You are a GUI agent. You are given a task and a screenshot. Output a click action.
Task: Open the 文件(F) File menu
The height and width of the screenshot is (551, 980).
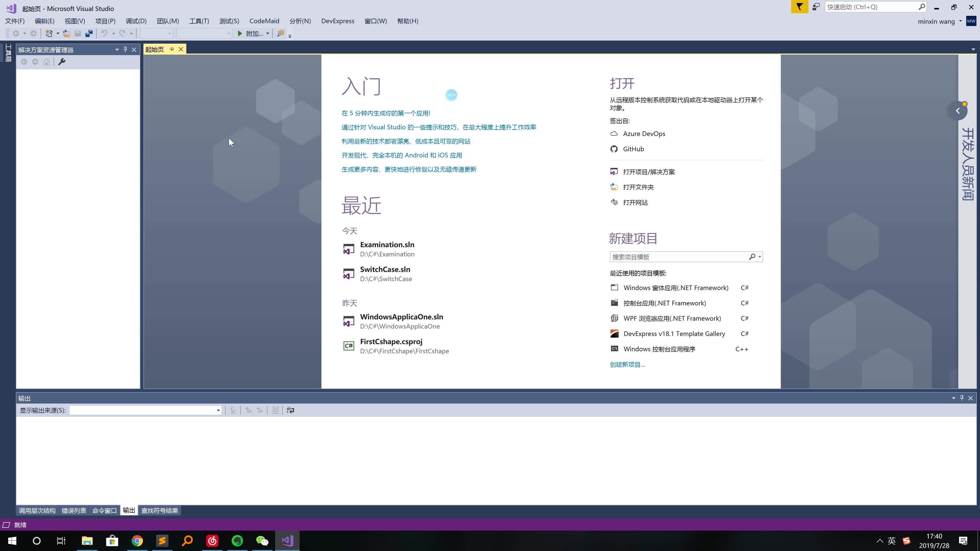click(15, 21)
